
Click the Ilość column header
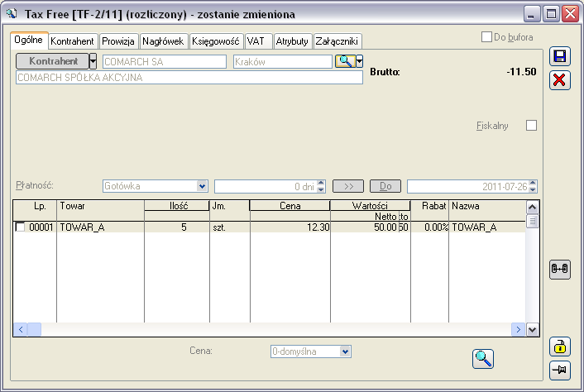pyautogui.click(x=177, y=205)
